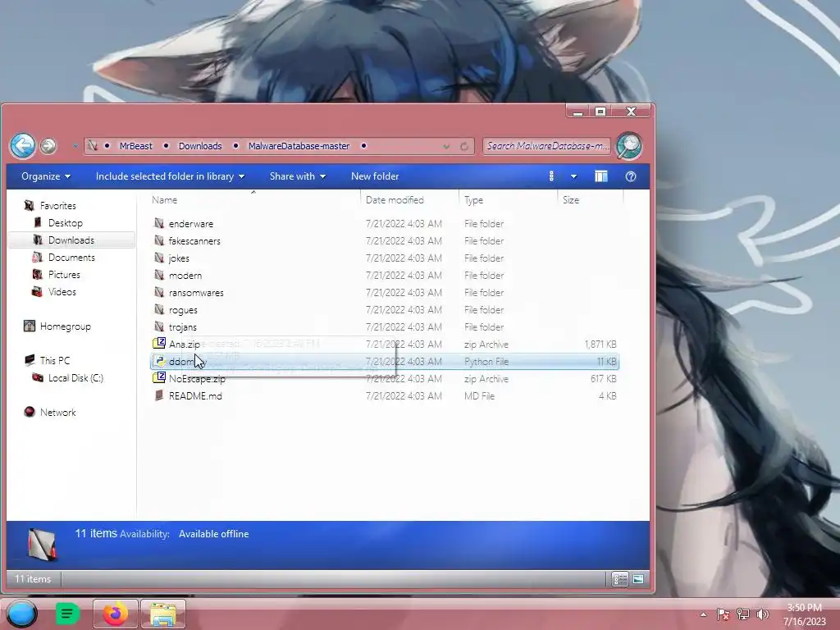The image size is (840, 630).
Task: Switch to details view in status bar
Action: coord(620,579)
